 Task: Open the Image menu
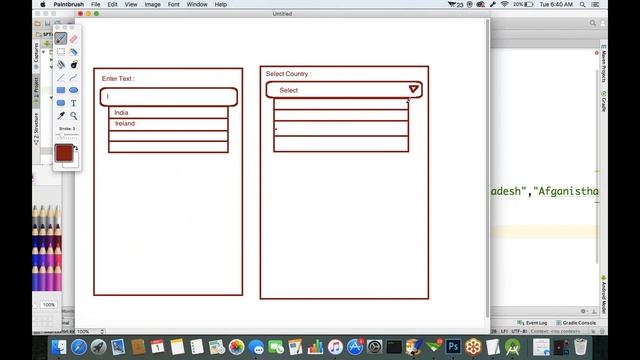point(152,4)
